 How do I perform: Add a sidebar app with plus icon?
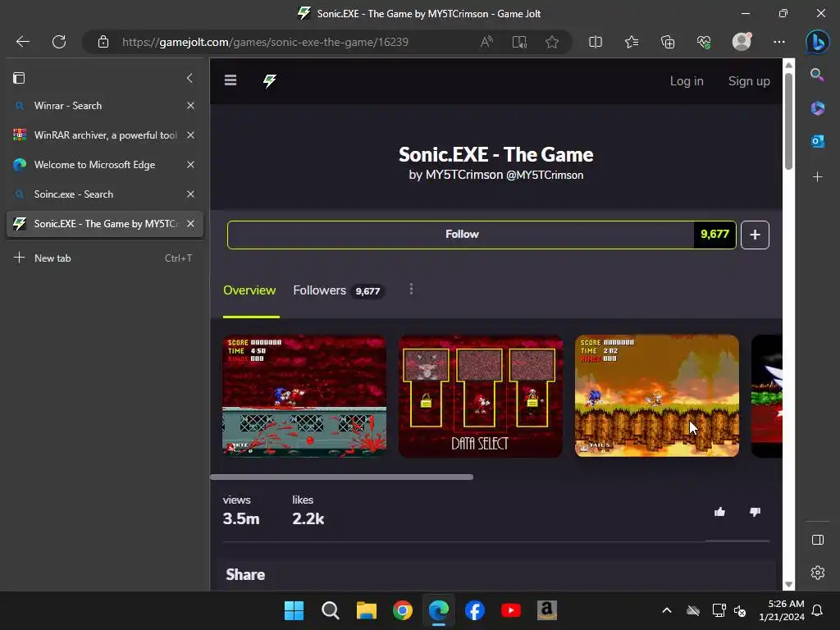pos(818,177)
